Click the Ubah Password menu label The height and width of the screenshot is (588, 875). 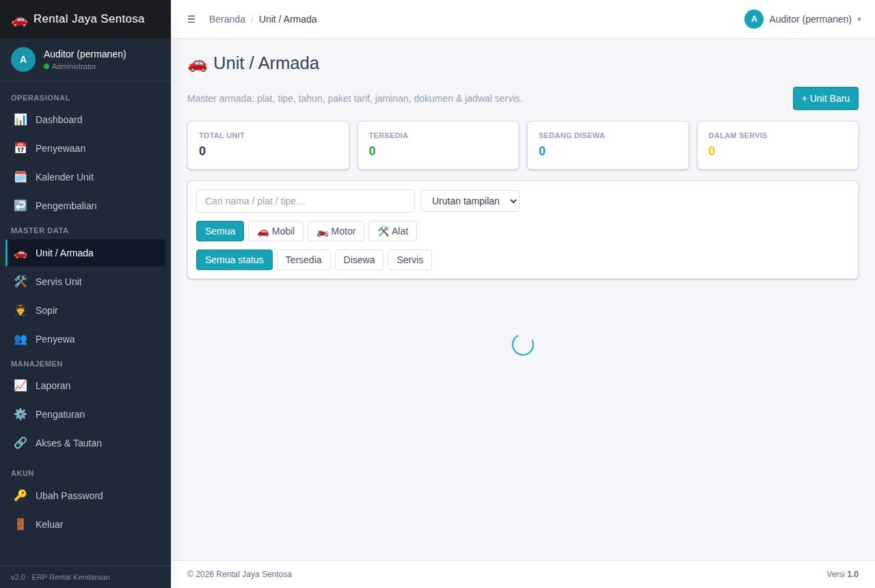click(69, 496)
